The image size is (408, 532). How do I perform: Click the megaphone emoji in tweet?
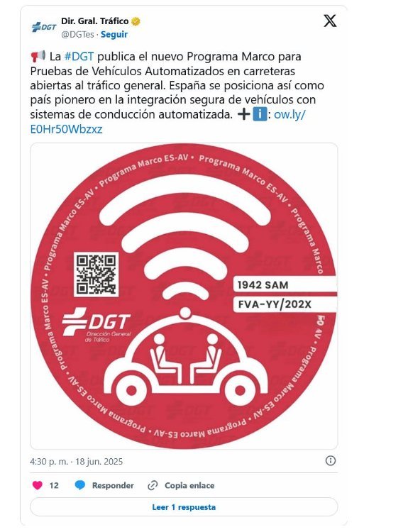click(x=38, y=56)
